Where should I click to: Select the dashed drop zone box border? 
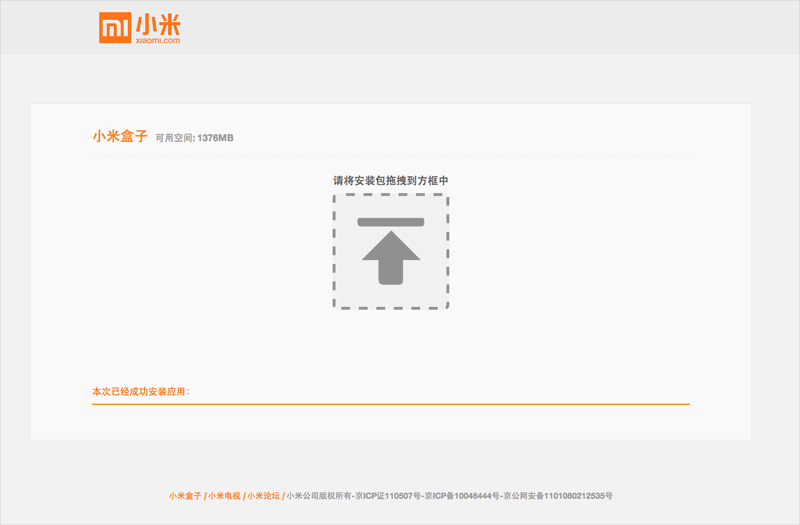click(x=391, y=252)
